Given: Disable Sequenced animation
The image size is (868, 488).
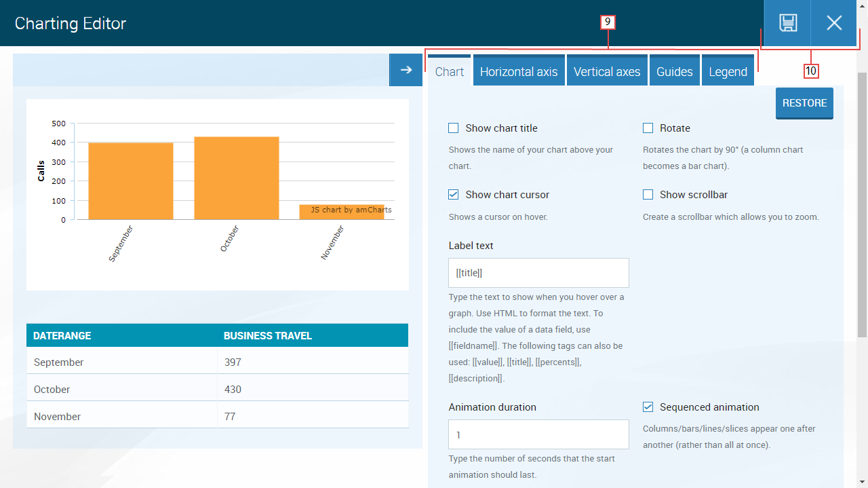Looking at the screenshot, I should tap(648, 407).
